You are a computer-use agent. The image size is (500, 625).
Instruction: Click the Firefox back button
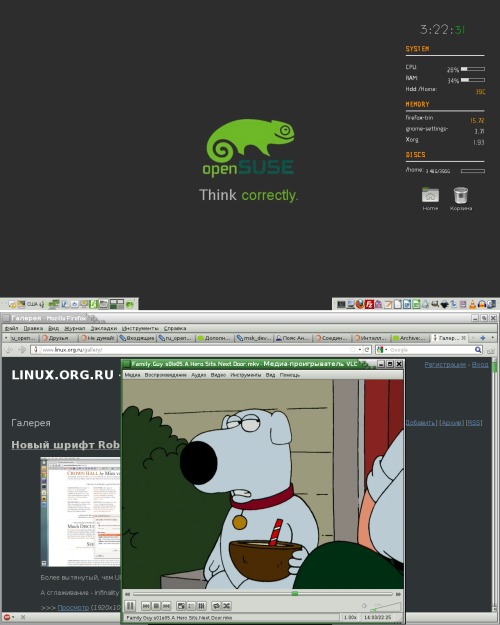coord(9,350)
